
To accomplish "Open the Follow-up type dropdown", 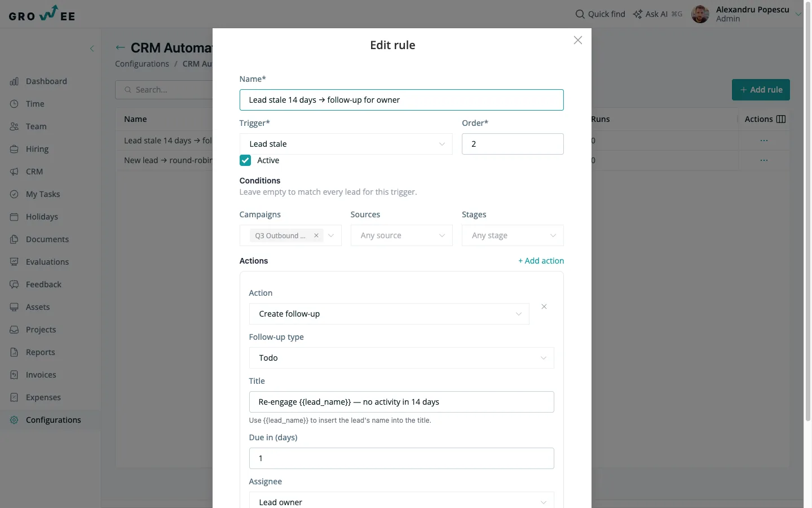I will click(401, 358).
